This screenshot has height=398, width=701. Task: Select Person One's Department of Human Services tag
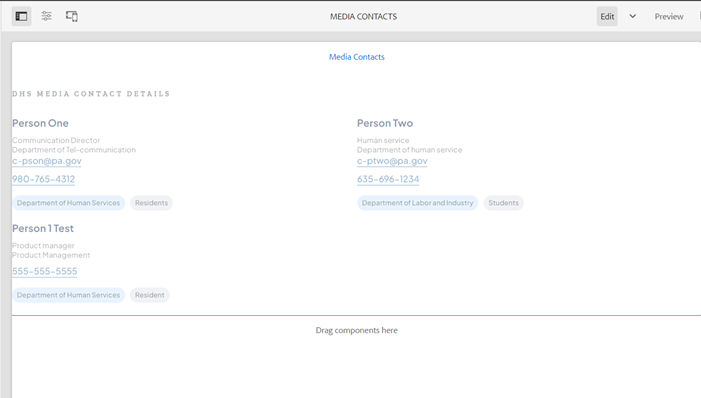point(68,203)
